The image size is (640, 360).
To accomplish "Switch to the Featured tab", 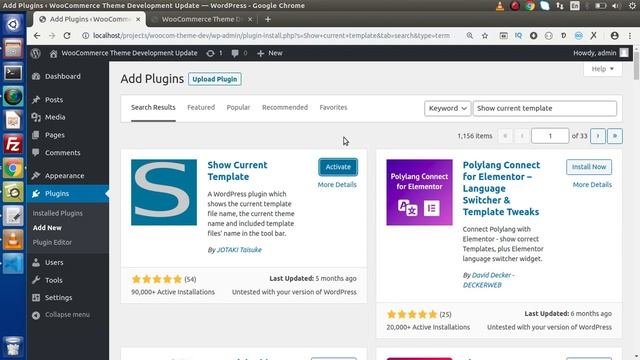I will pyautogui.click(x=201, y=107).
